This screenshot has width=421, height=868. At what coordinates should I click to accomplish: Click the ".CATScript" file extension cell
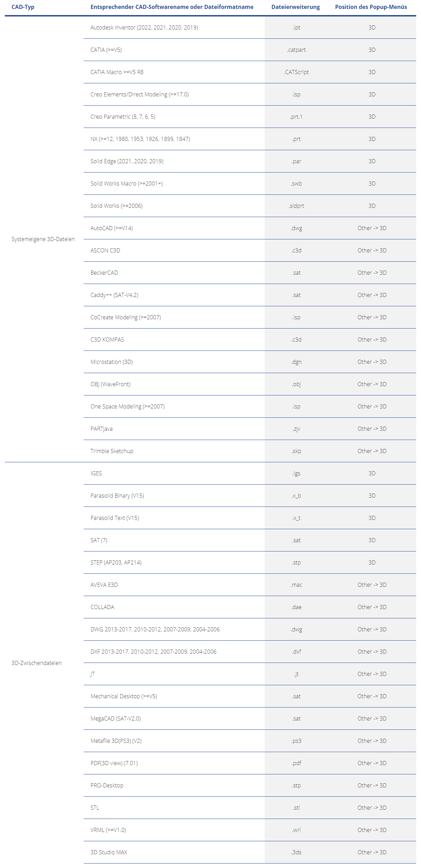coord(297,72)
